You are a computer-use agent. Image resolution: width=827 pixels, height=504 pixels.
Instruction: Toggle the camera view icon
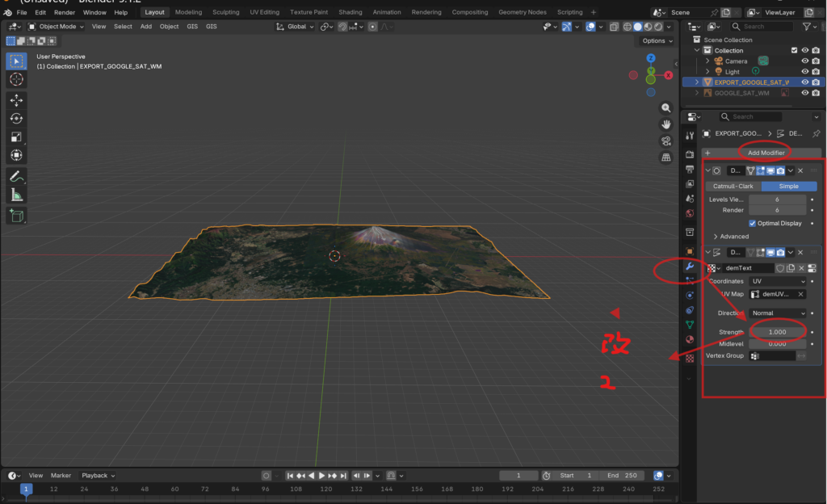click(666, 141)
